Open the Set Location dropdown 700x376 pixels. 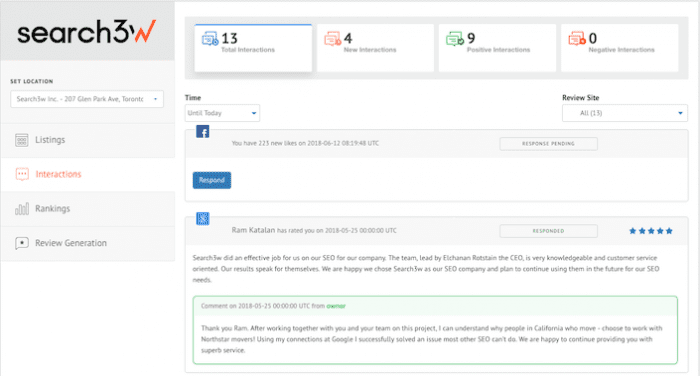point(87,99)
